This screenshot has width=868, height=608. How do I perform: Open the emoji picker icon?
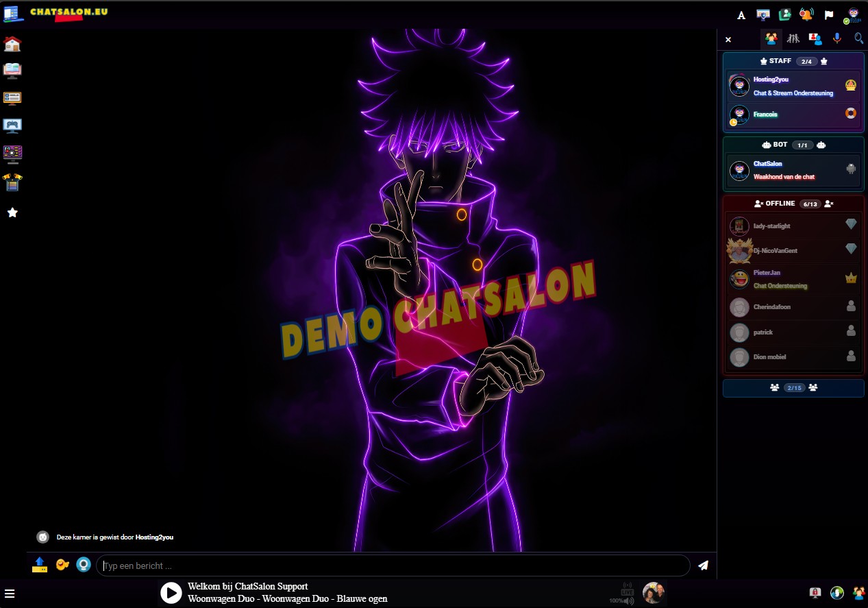tap(62, 565)
